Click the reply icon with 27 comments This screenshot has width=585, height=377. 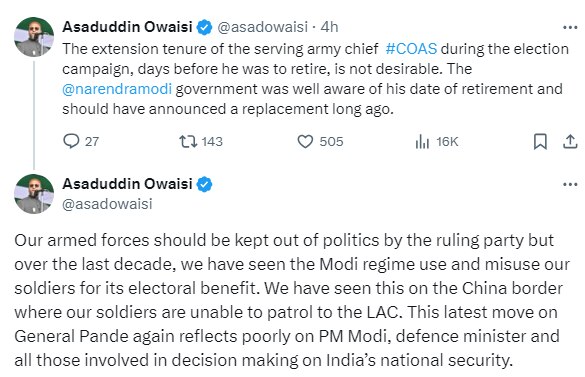[x=71, y=141]
